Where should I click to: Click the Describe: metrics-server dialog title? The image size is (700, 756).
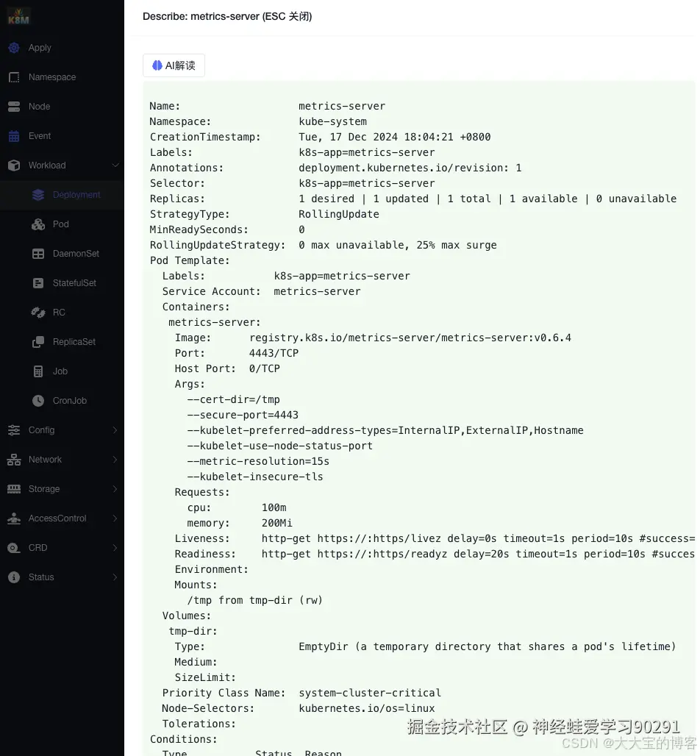[227, 16]
